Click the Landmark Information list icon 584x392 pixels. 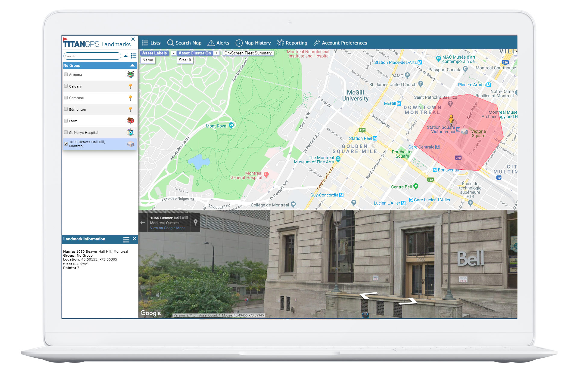click(126, 239)
